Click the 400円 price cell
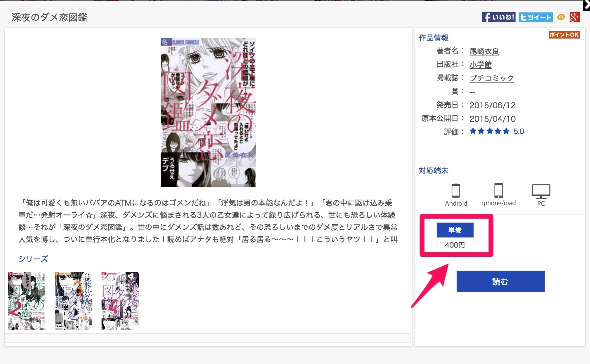 point(455,245)
